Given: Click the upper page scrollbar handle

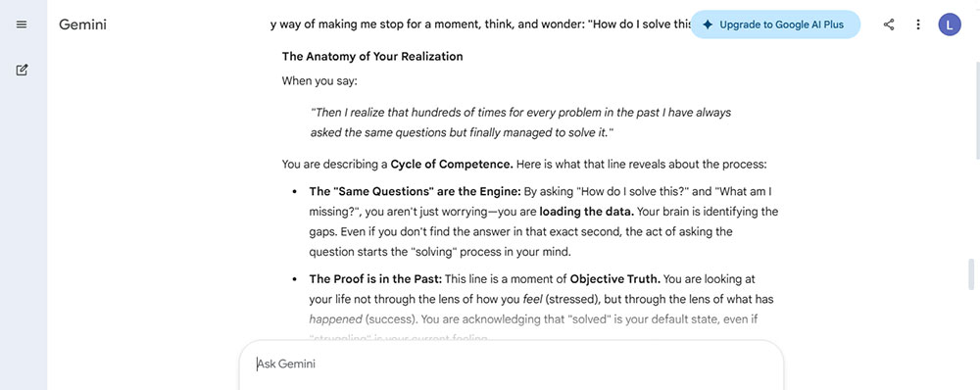Looking at the screenshot, I should [977, 111].
